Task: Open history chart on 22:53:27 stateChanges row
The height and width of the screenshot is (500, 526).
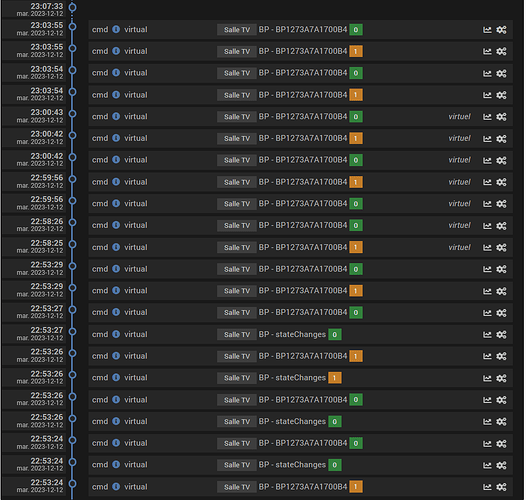Action: 487,335
